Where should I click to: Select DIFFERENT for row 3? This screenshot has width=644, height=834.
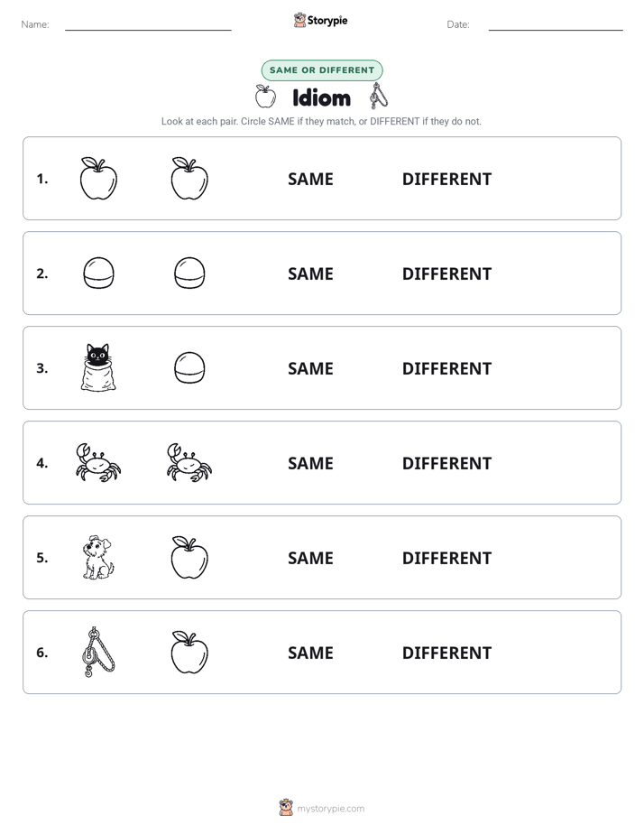pos(446,368)
